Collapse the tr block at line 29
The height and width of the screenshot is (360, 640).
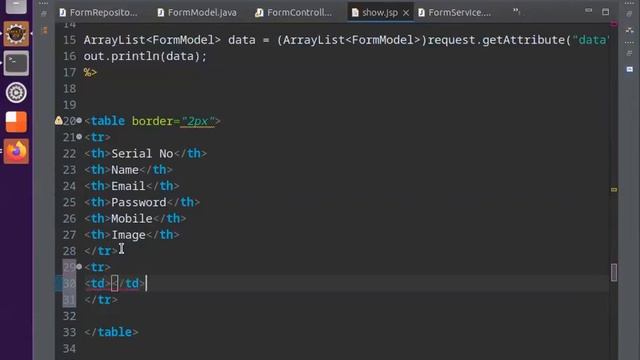pyautogui.click(x=79, y=267)
